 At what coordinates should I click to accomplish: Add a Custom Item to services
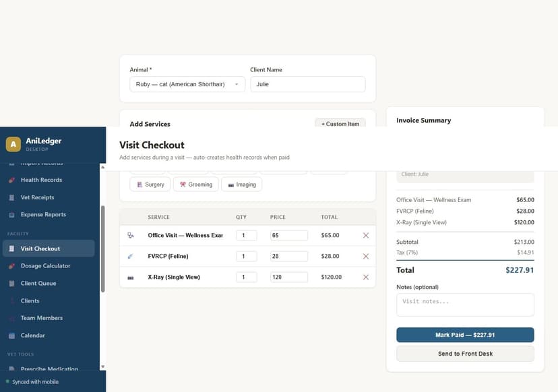click(339, 125)
